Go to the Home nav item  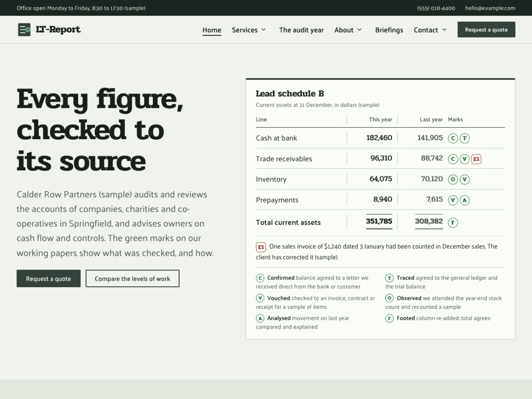tap(212, 30)
